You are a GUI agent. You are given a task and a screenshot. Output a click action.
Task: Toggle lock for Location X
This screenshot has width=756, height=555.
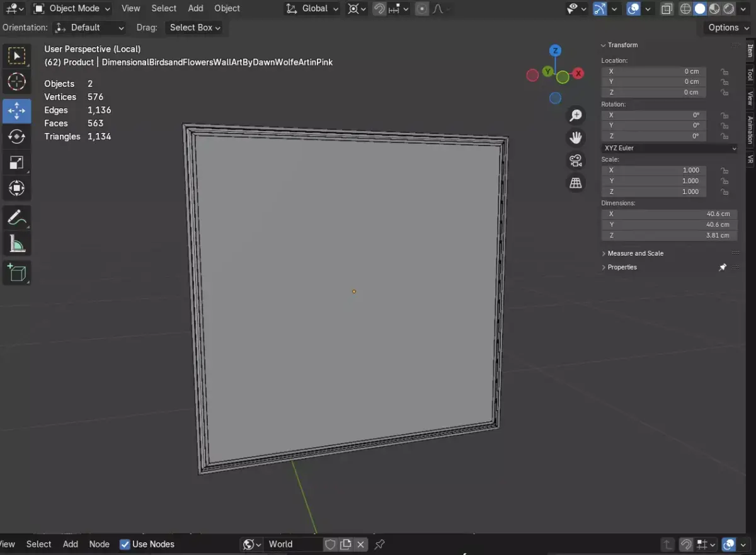[724, 71]
